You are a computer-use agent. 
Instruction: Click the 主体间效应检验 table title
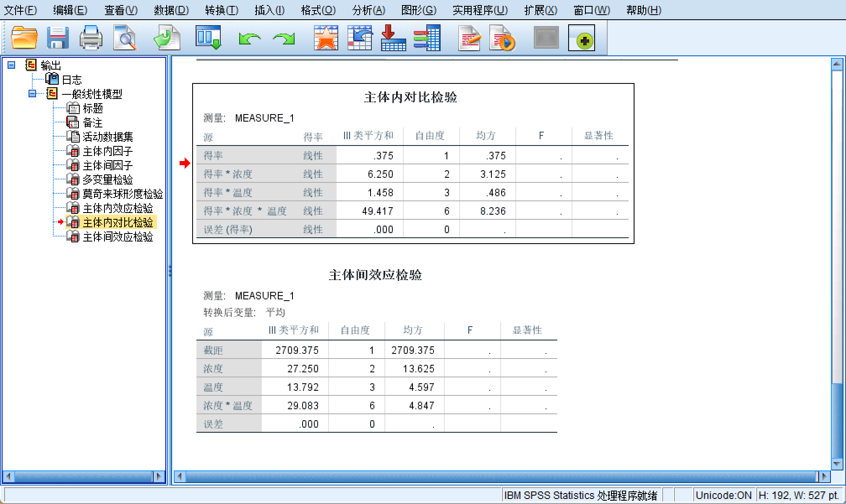tap(375, 275)
